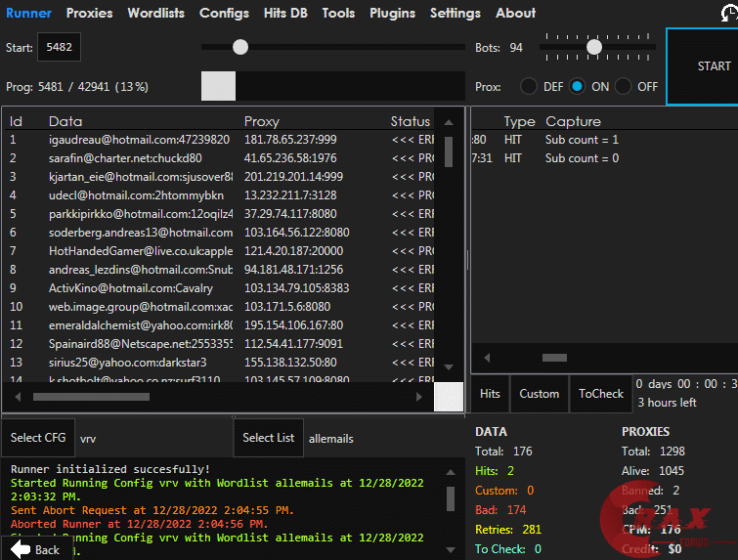Screen dimensions: 738x560
Task: Open the Proxies menu tab
Action: [89, 13]
